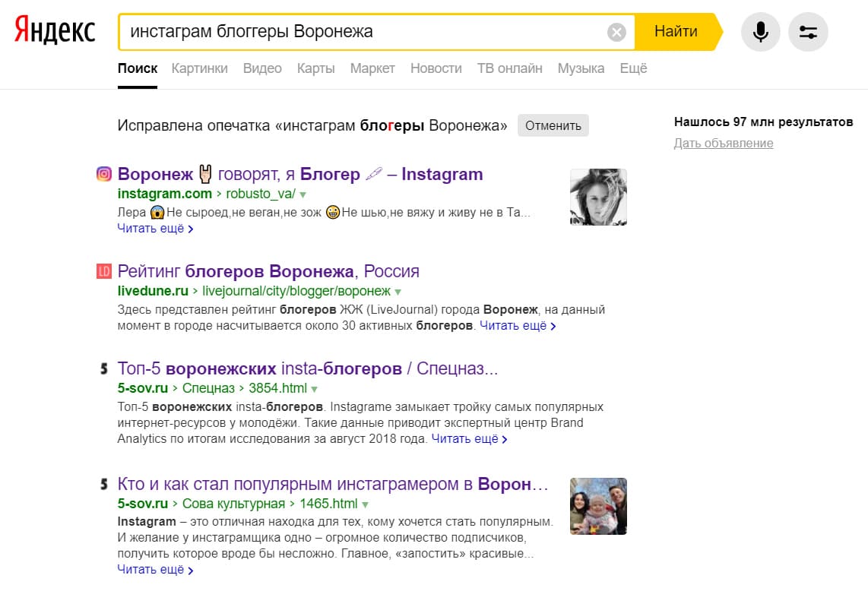Click the favicon beside Кто и как стал result
The height and width of the screenshot is (591, 868).
(x=104, y=484)
